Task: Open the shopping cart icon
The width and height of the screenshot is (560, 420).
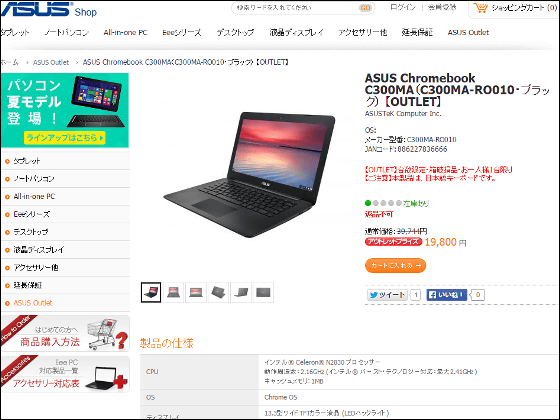Action: [x=480, y=8]
